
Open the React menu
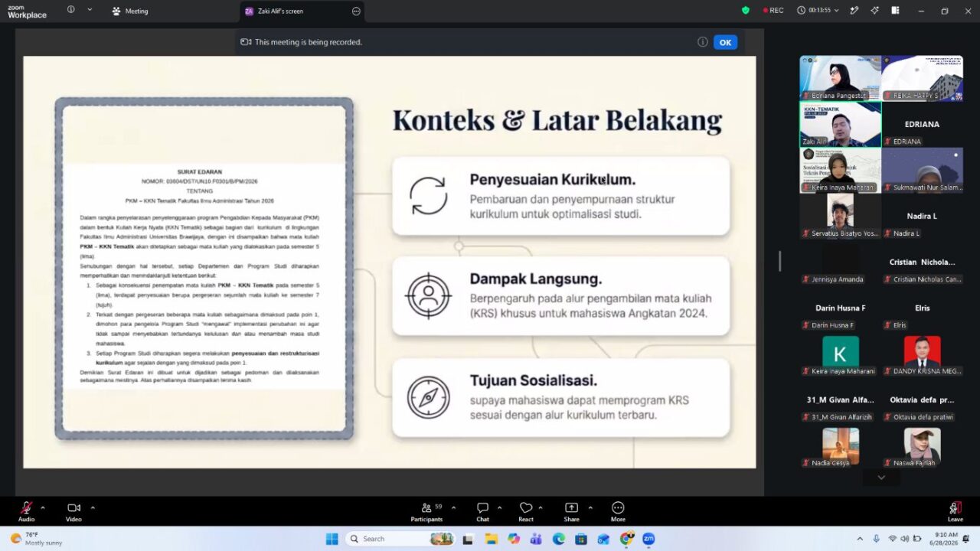[x=526, y=510]
